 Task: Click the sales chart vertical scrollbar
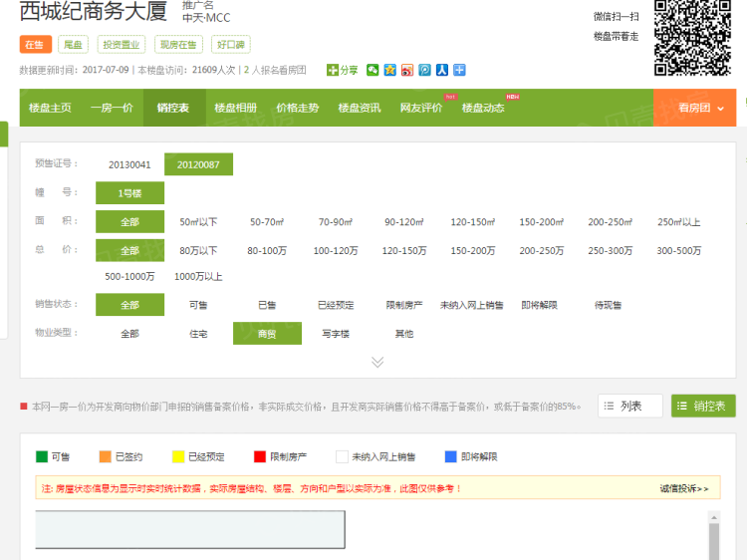(x=712, y=538)
